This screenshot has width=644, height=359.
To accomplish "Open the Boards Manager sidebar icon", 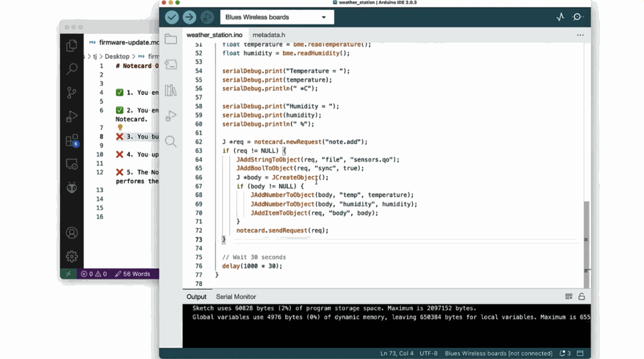I will pos(171,65).
